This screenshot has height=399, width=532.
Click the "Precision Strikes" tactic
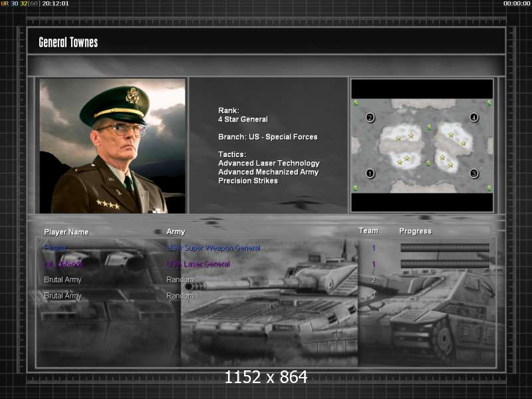pos(248,181)
